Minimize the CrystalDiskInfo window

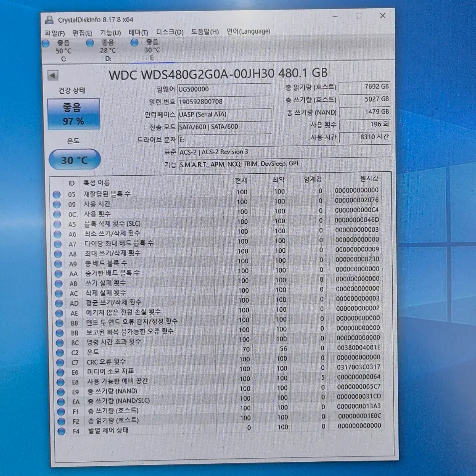click(x=335, y=17)
